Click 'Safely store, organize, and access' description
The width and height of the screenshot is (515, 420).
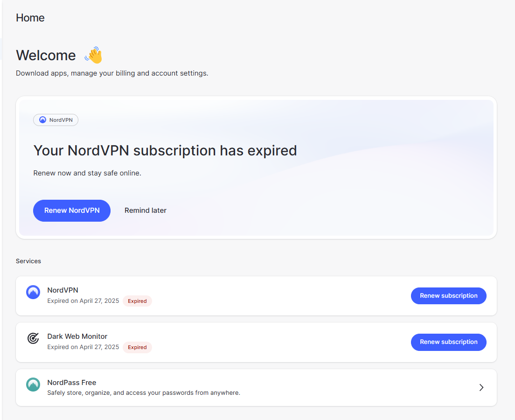[x=144, y=393]
